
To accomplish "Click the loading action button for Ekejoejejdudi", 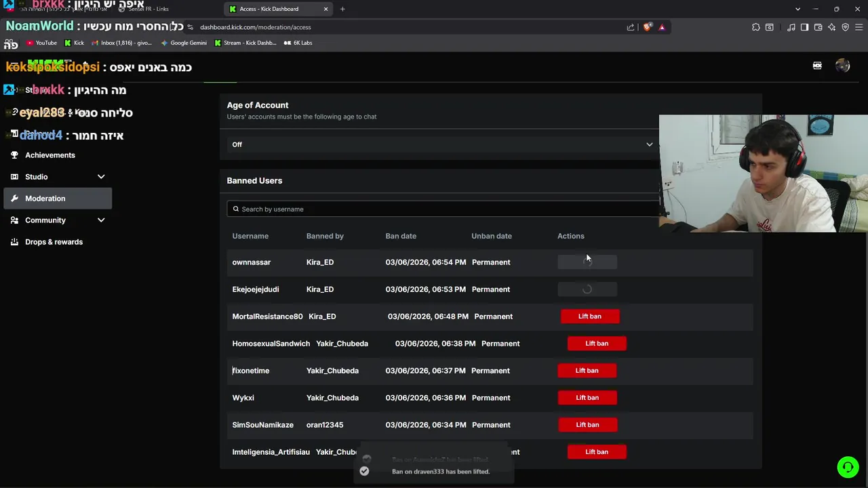I will coord(587,289).
